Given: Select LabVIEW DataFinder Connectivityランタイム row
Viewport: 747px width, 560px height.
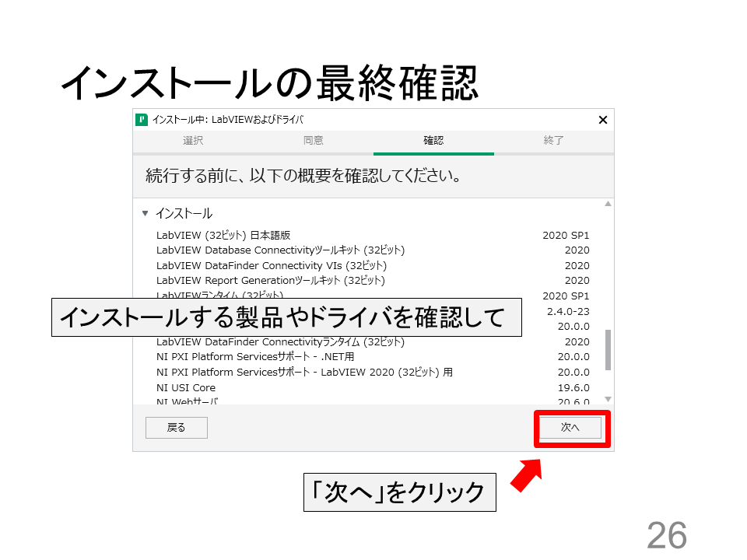Looking at the screenshot, I should point(373,342).
